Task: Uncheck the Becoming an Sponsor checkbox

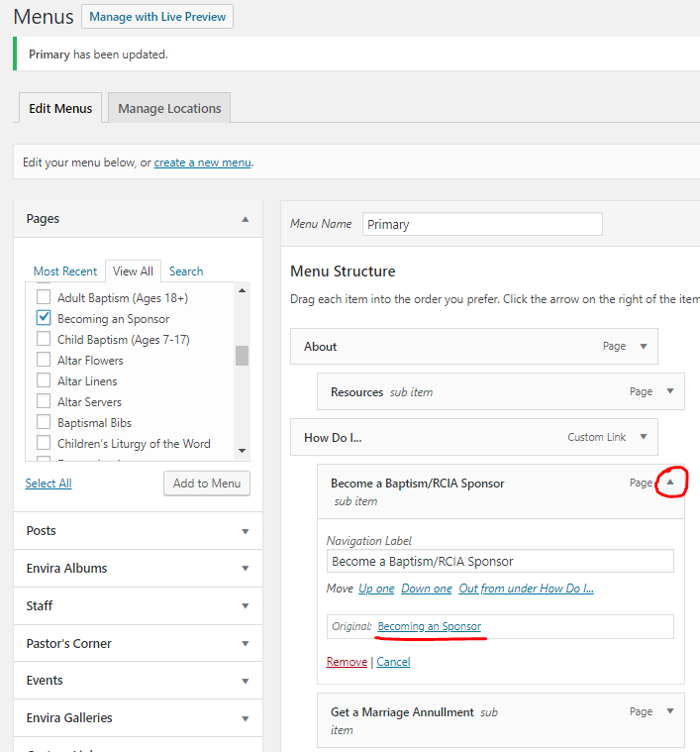Action: tap(44, 318)
